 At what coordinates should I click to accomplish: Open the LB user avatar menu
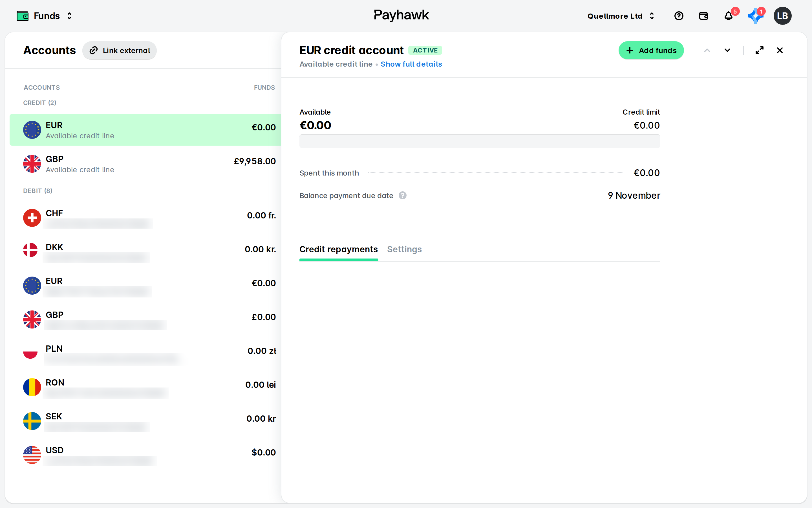point(782,16)
